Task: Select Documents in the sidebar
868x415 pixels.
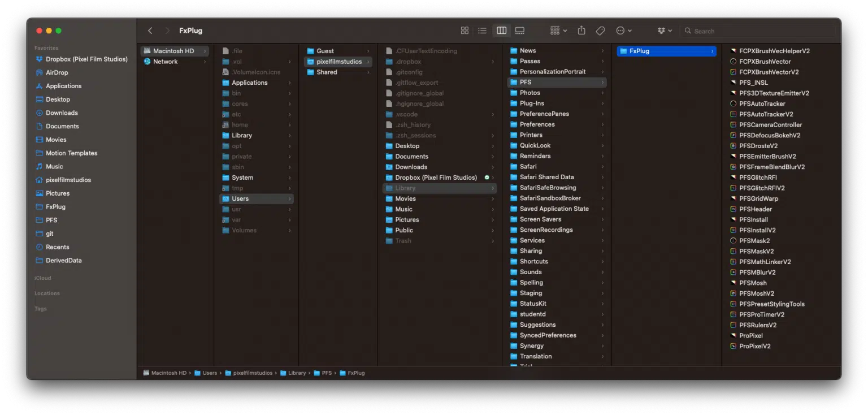Action: tap(57, 126)
